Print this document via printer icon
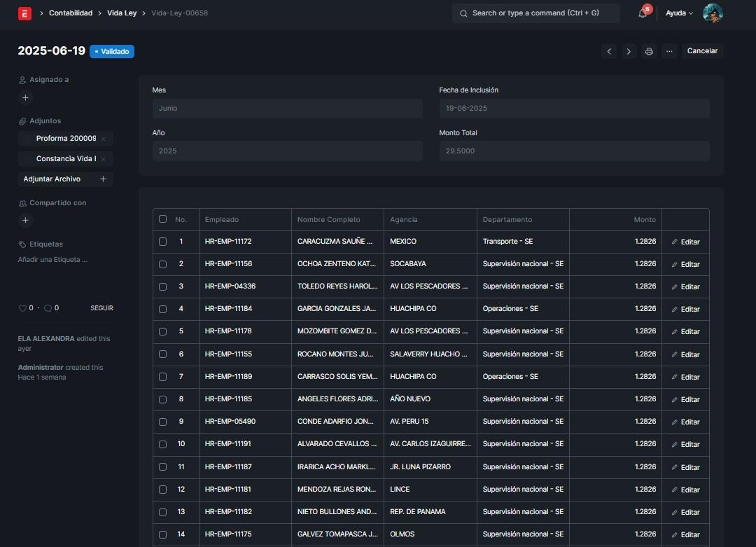756x547 pixels. point(649,51)
